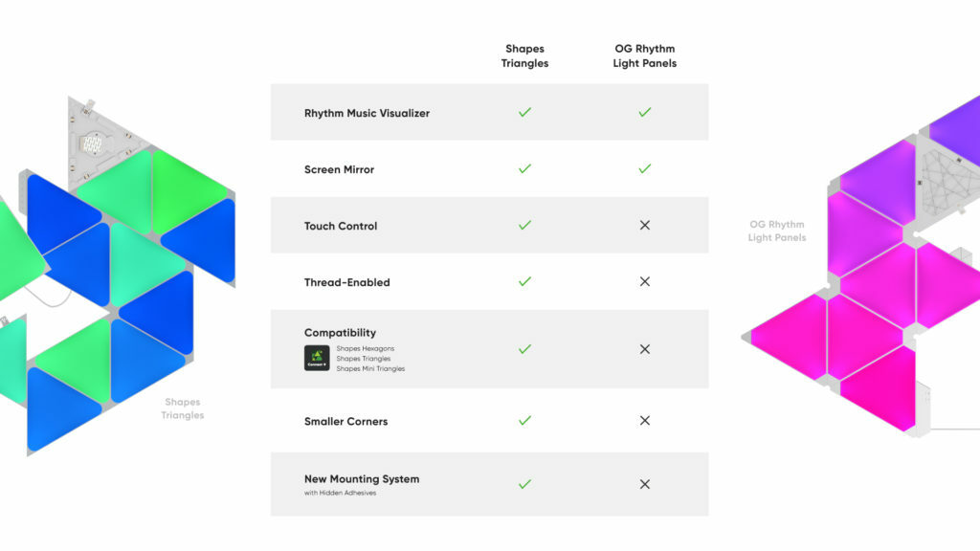
Task: Click the Connect+ app icon under Compatibility
Action: tap(317, 358)
